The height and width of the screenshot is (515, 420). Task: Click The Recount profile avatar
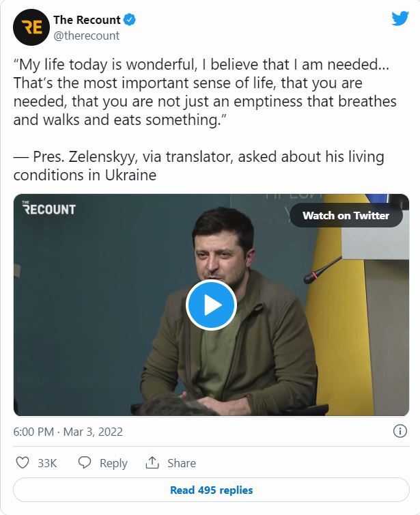31,27
